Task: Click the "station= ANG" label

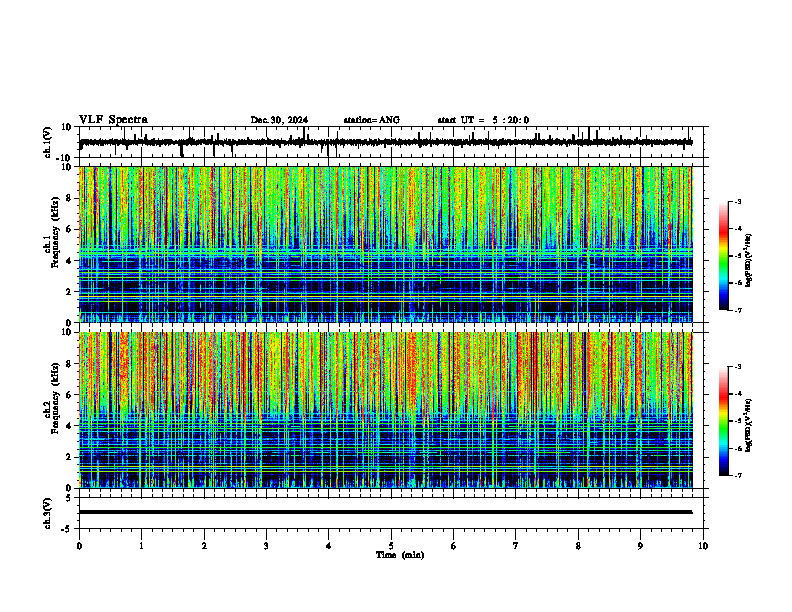Action: click(x=371, y=120)
